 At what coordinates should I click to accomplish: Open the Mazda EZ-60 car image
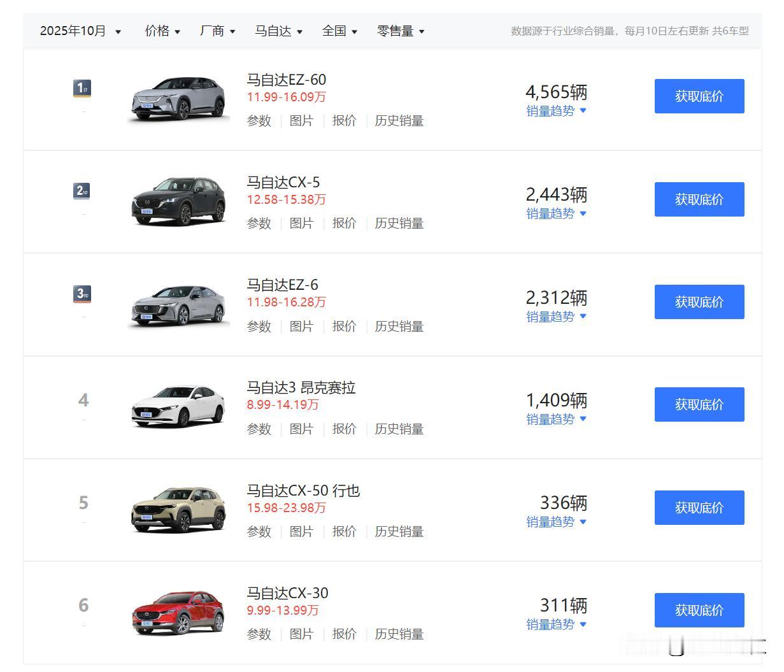coord(178,99)
